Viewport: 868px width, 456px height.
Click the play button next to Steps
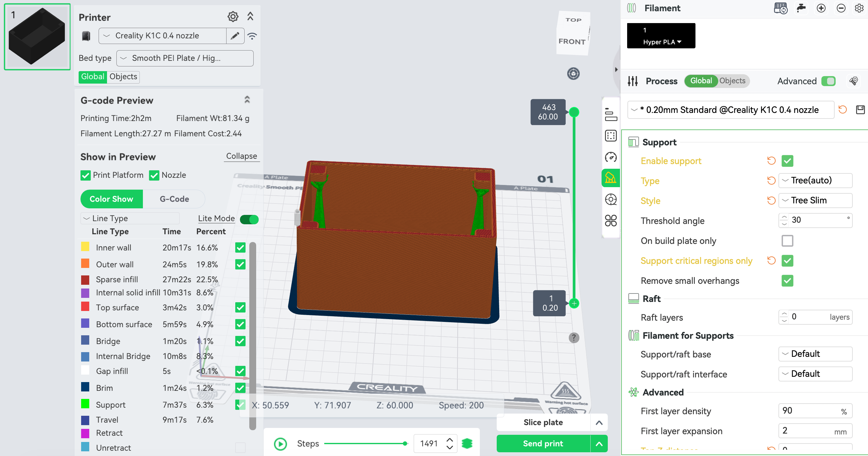pos(280,444)
